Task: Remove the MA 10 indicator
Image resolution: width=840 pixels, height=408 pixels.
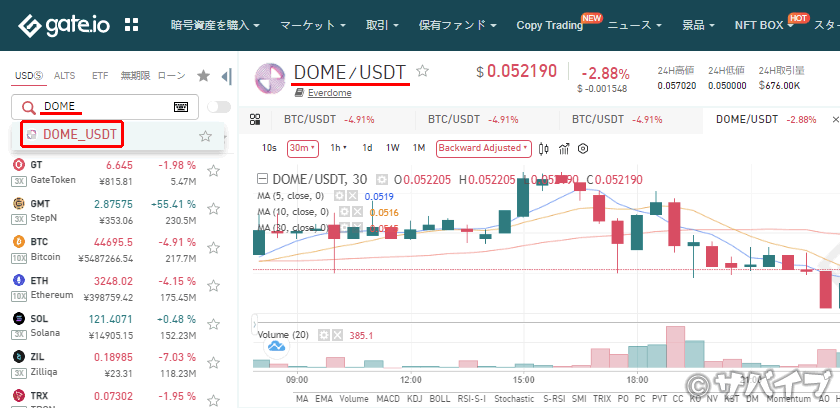Action: [x=357, y=211]
